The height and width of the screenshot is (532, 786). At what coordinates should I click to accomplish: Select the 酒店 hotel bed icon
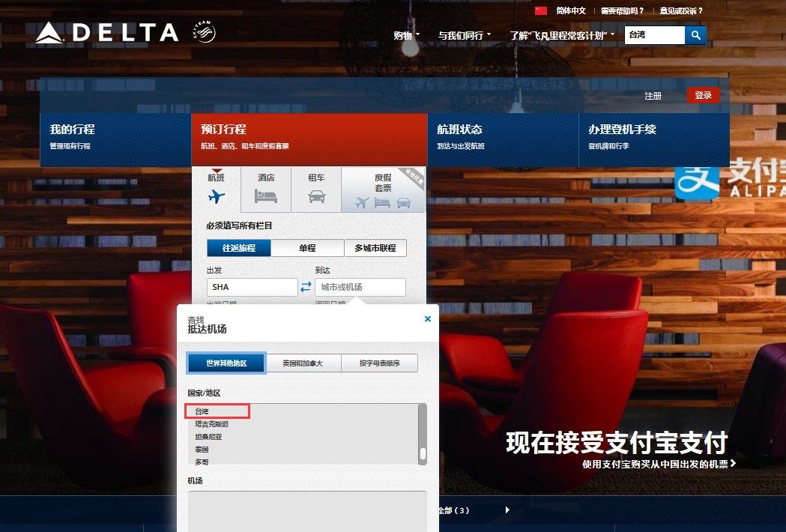click(266, 196)
